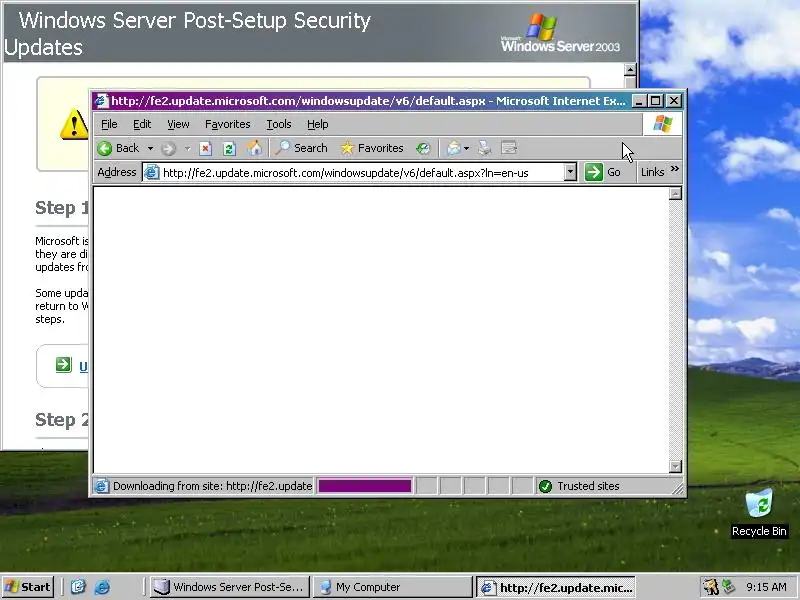
Task: Go to Home page icon
Action: pyautogui.click(x=254, y=148)
